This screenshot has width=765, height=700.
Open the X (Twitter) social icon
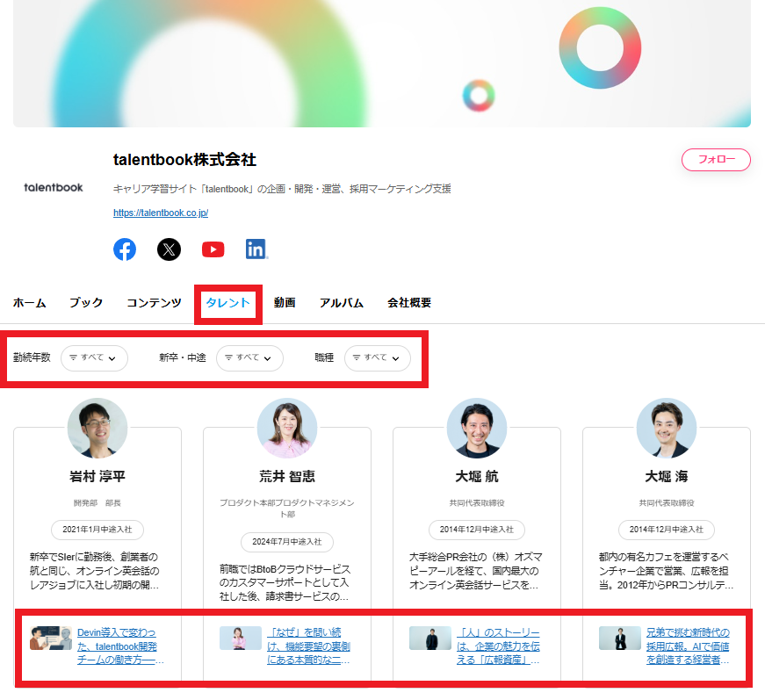coord(169,249)
